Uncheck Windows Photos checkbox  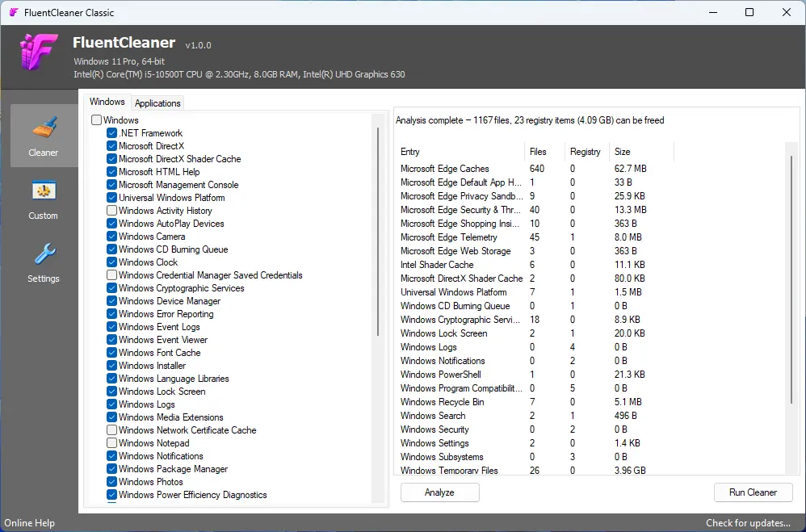[111, 482]
